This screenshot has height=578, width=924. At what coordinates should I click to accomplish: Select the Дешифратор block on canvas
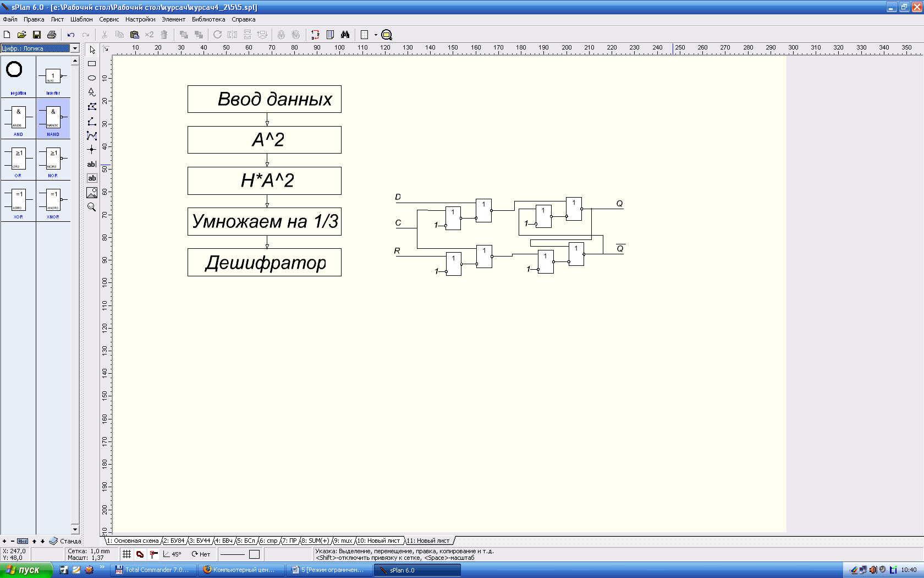point(265,263)
